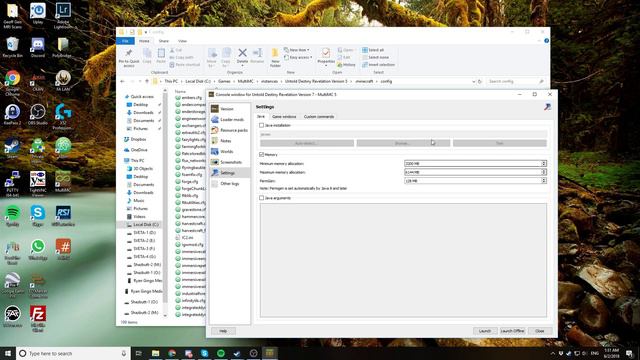The width and height of the screenshot is (640, 360).
Task: Select Dropbox in Explorer navigation pane
Action: coord(136,139)
